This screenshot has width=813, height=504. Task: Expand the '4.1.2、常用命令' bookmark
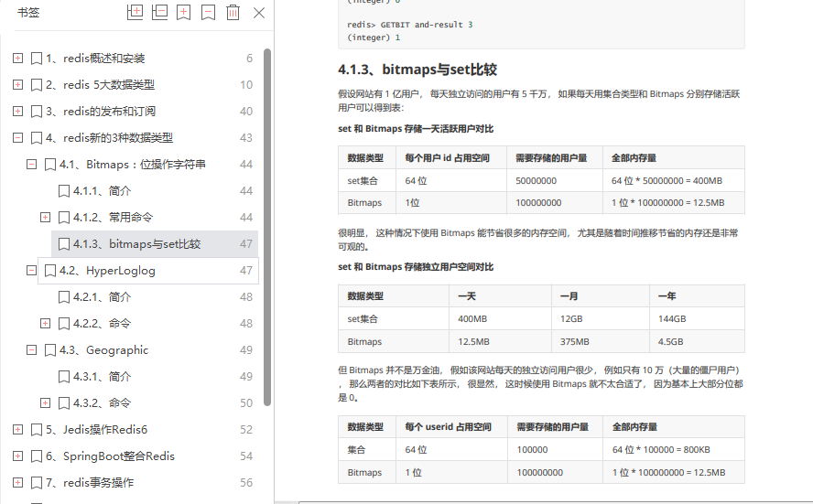point(45,217)
